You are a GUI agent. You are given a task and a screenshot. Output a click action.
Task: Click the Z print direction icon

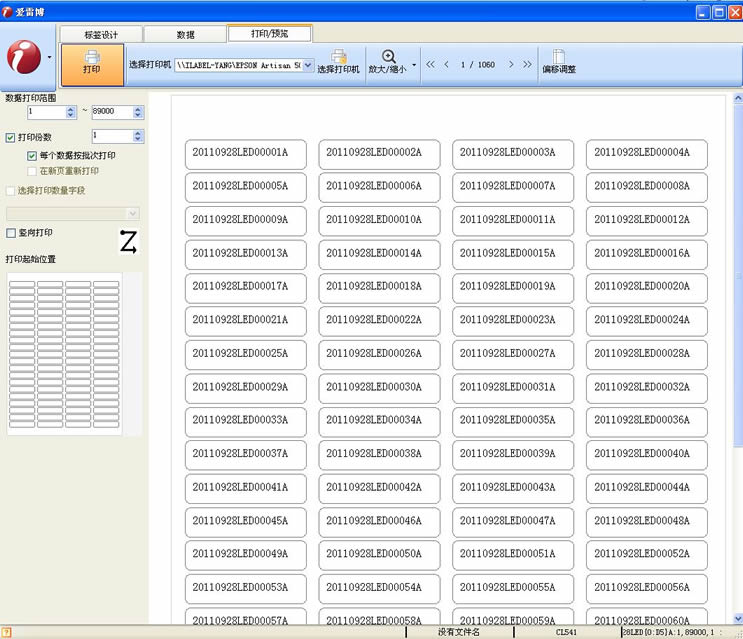point(128,242)
